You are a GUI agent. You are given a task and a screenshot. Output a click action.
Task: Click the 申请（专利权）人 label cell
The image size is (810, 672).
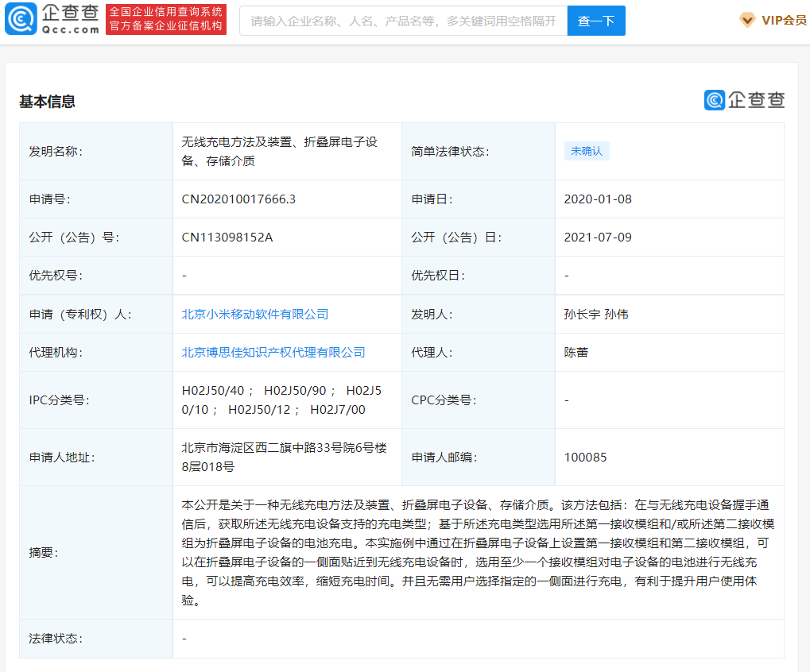tap(96, 314)
